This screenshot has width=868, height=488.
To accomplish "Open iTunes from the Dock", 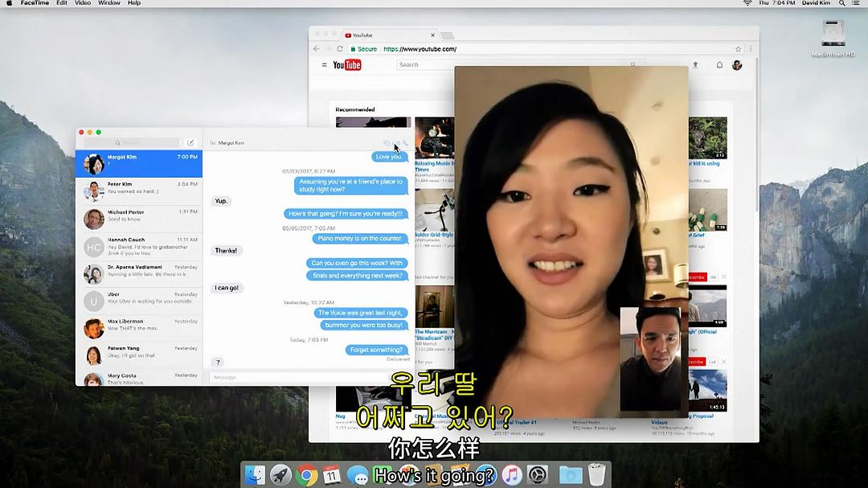I will tap(512, 474).
